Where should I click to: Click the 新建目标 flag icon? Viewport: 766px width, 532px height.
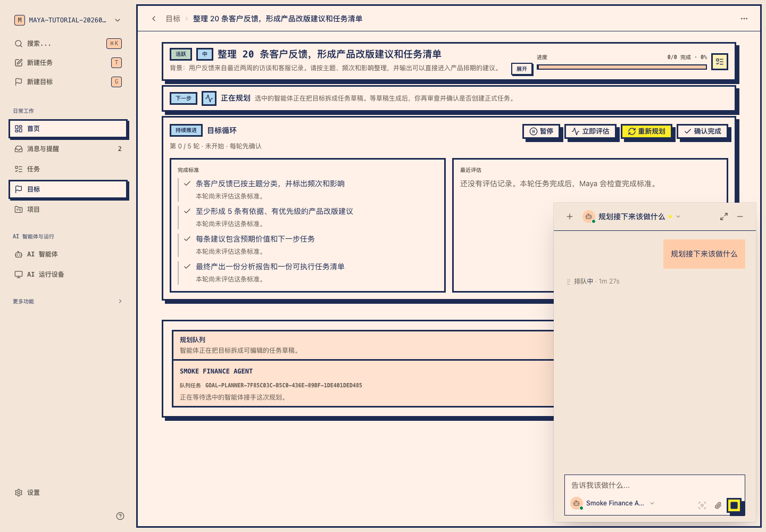pyautogui.click(x=19, y=82)
